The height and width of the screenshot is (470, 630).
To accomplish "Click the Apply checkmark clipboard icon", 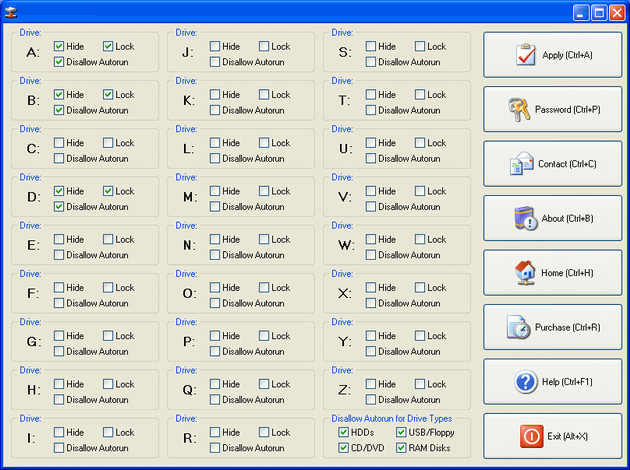I will [526, 55].
